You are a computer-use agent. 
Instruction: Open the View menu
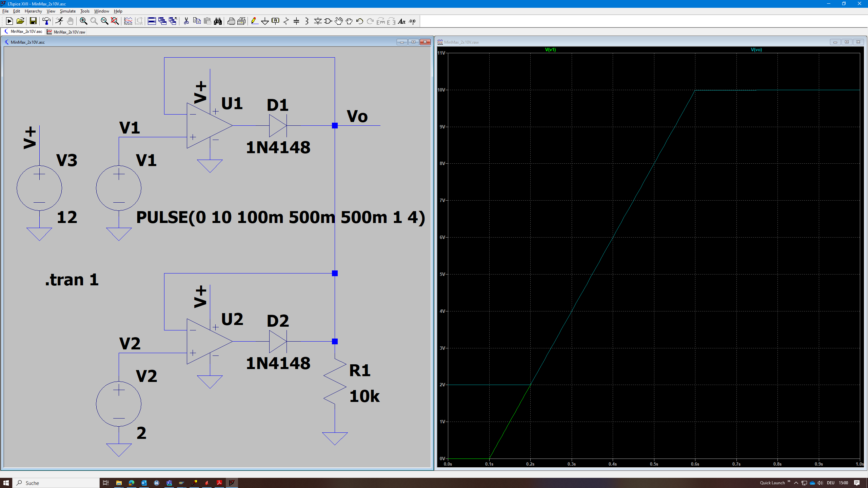click(51, 11)
